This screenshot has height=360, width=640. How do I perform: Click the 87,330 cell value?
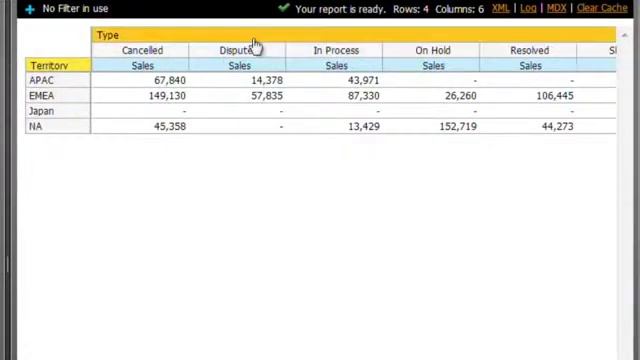(x=364, y=96)
